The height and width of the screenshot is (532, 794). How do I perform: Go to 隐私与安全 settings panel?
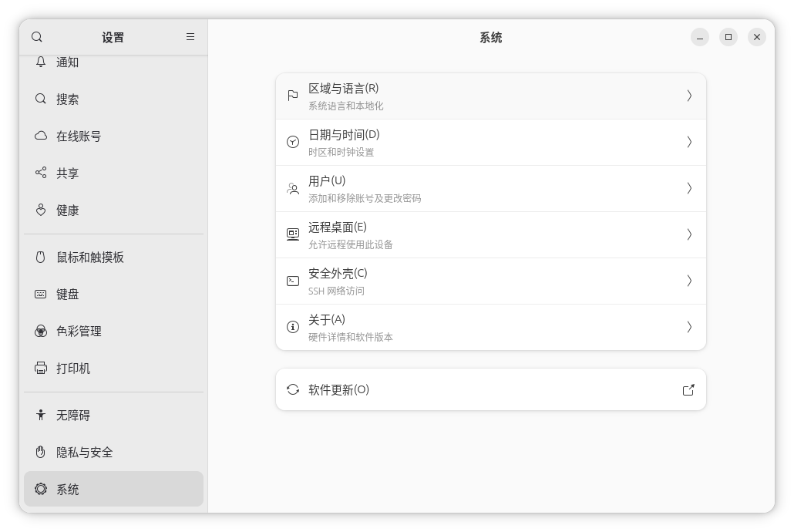85,453
